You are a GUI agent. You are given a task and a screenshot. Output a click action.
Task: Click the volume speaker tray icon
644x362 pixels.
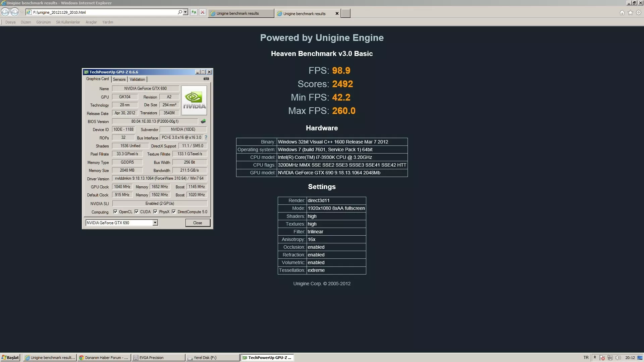[618, 358]
